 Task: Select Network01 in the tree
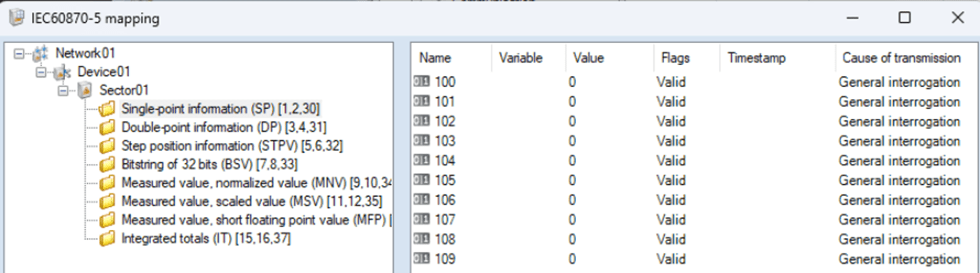click(x=85, y=53)
